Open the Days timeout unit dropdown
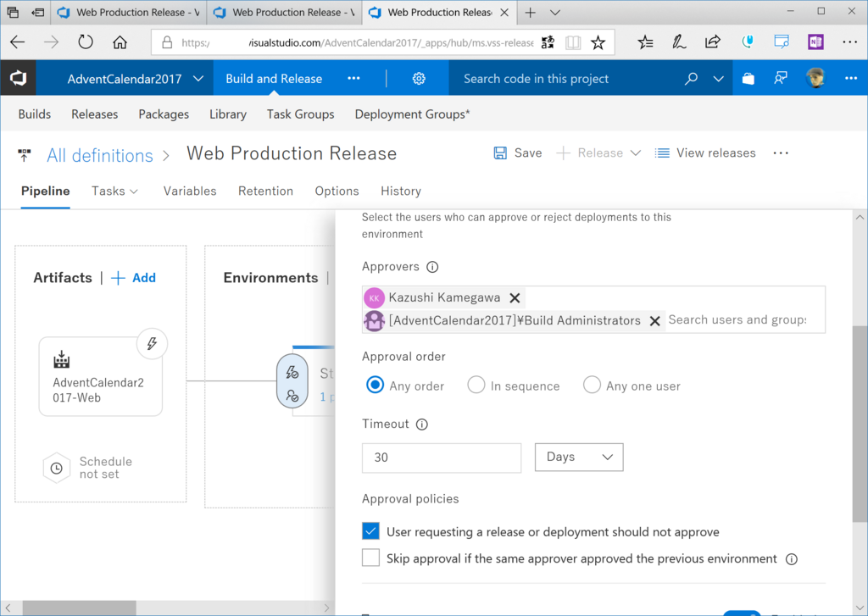This screenshot has width=868, height=616. tap(579, 458)
